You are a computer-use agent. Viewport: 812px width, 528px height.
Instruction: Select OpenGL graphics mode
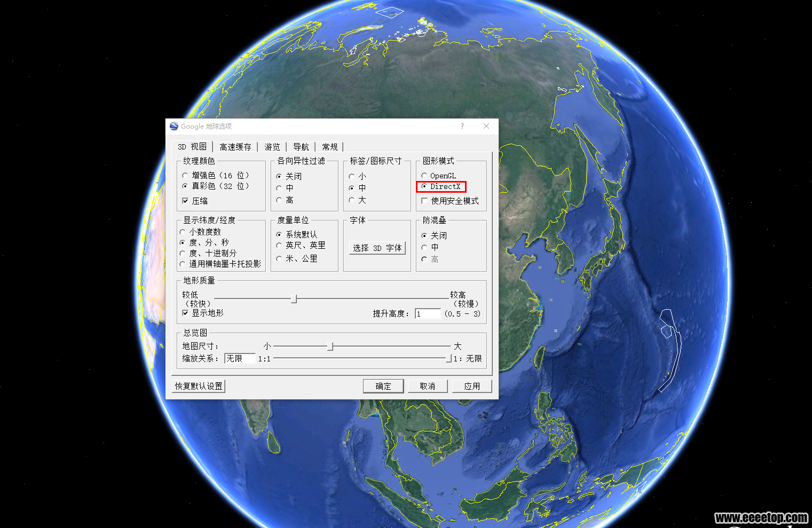(x=438, y=176)
